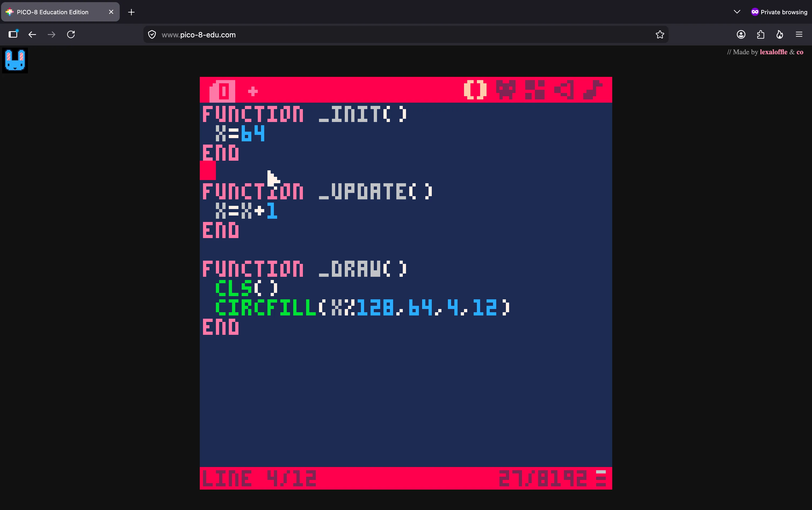Expand the list all tabs chevron
This screenshot has width=812, height=510.
(x=737, y=12)
